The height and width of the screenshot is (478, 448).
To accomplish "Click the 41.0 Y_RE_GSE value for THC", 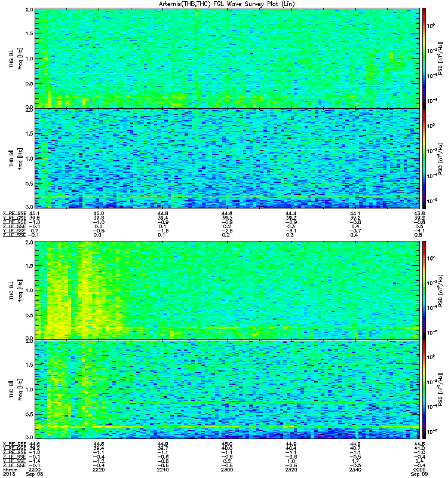I will (419, 449).
